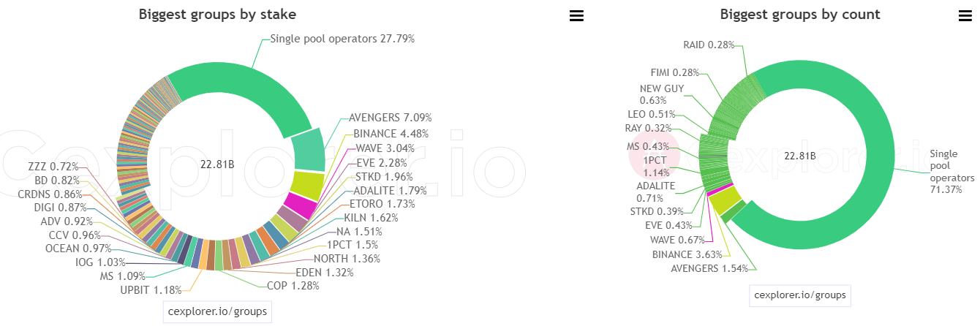The image size is (980, 326).
Task: Click the cexplorer.io/groups link under stake chart
Action: click(x=217, y=311)
